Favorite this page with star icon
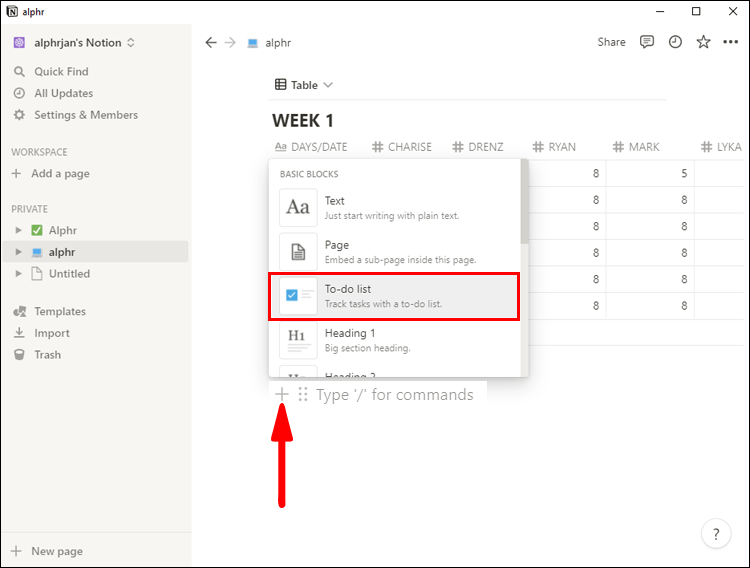Viewport: 750px width, 568px height. coord(703,42)
